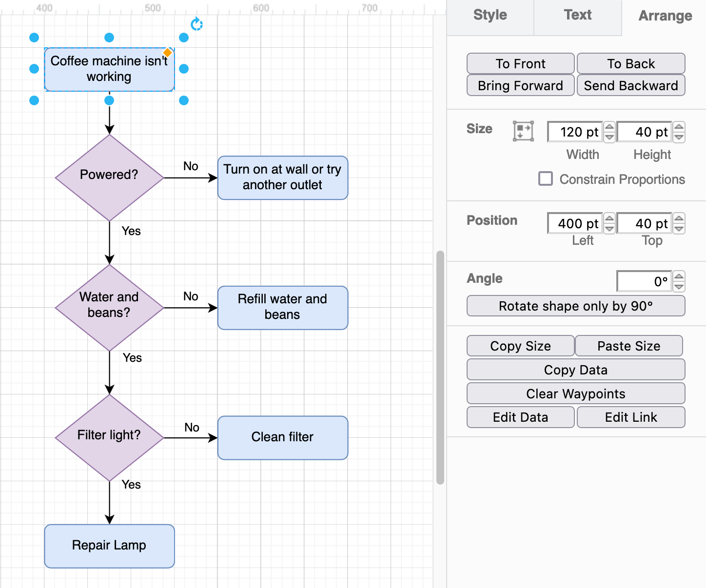The image size is (706, 588).
Task: Click the autosize icon beside Size fields
Action: coord(523,131)
